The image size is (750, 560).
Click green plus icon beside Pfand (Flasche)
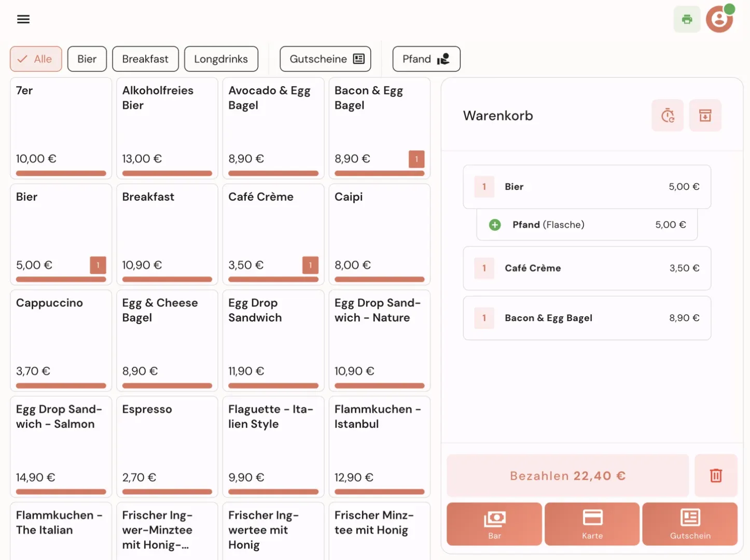click(x=495, y=225)
